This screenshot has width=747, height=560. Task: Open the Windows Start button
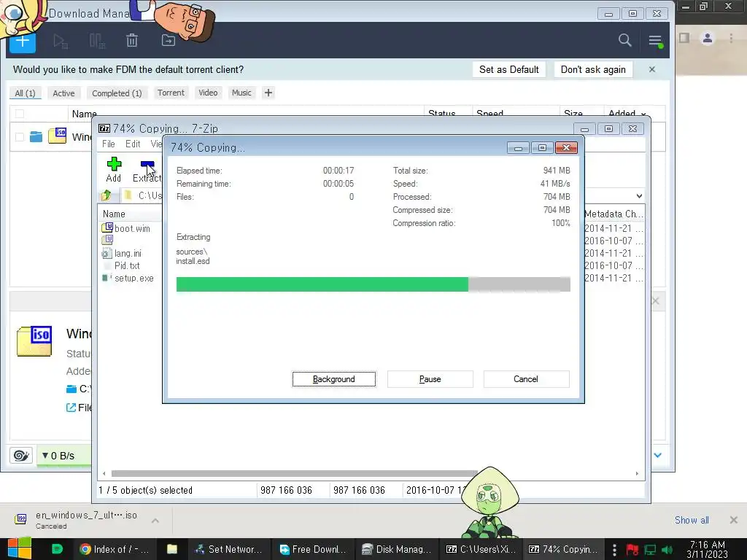[19, 549]
